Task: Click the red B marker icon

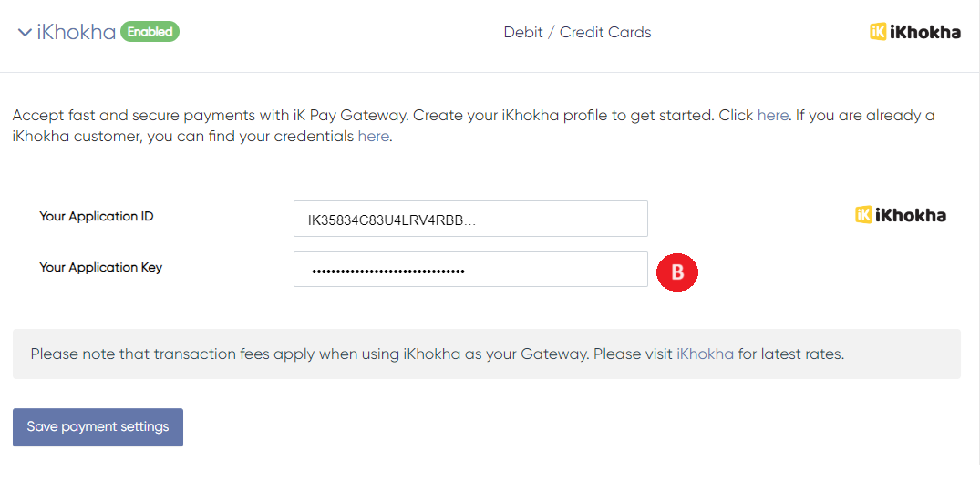Action: click(x=677, y=272)
